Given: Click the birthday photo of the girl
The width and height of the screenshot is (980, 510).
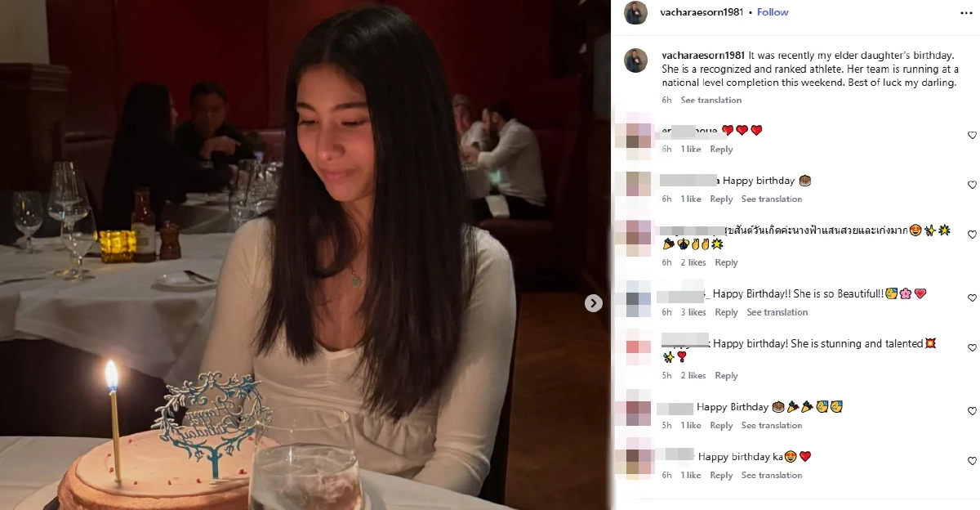Looking at the screenshot, I should click(305, 255).
